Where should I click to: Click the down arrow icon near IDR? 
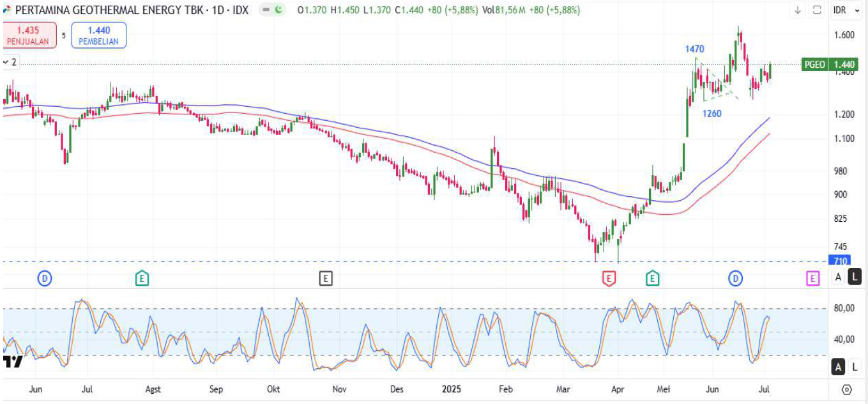(798, 10)
